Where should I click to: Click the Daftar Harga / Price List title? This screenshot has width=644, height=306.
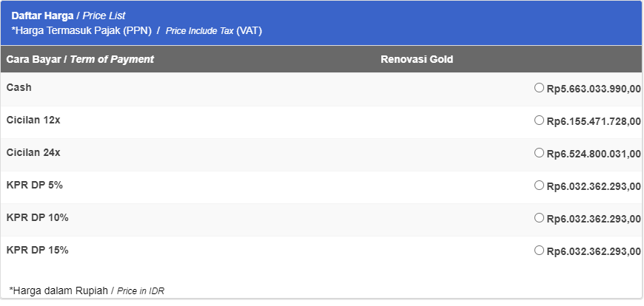pyautogui.click(x=68, y=16)
